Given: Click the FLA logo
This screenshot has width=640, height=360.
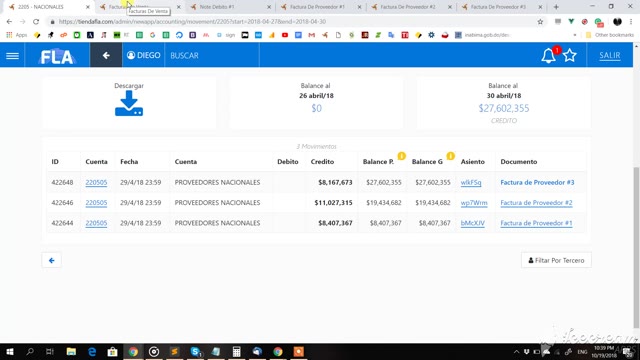Looking at the screenshot, I should point(57,56).
